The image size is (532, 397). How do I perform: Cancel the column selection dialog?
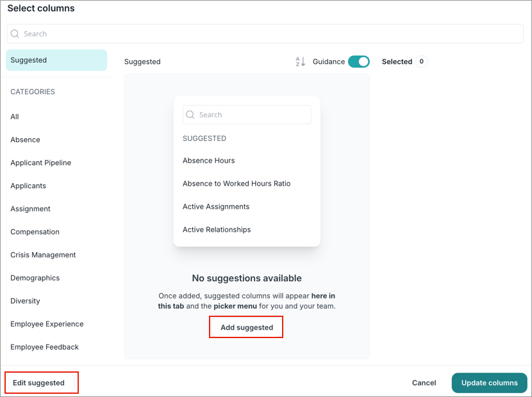coord(424,383)
